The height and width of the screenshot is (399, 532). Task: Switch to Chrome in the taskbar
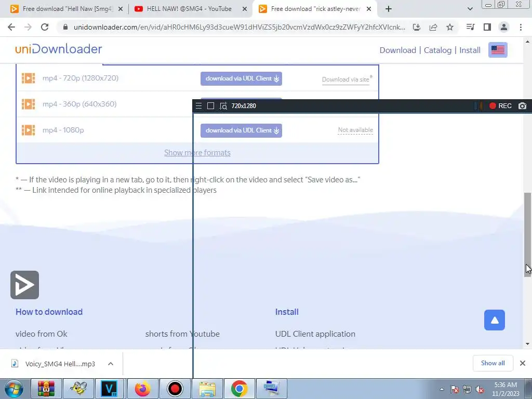(x=239, y=389)
